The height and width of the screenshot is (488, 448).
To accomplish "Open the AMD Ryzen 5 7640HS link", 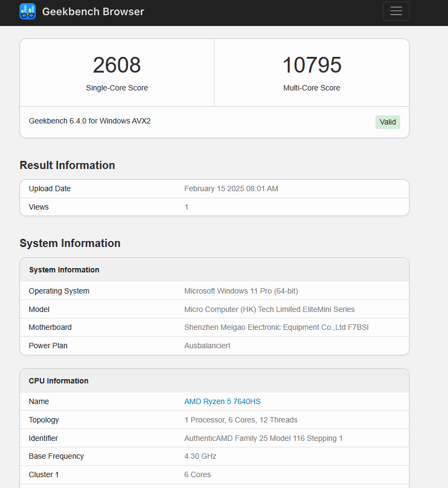I will 222,401.
